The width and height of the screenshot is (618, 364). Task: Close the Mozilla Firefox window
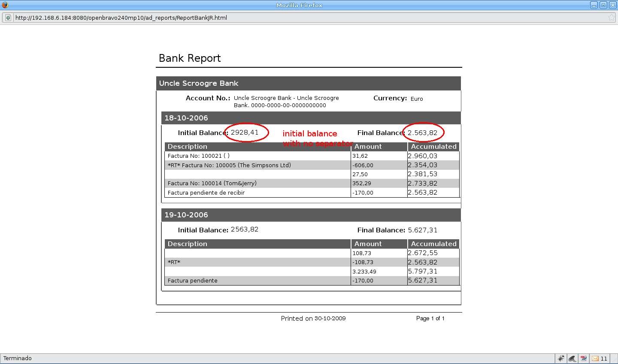pos(612,5)
